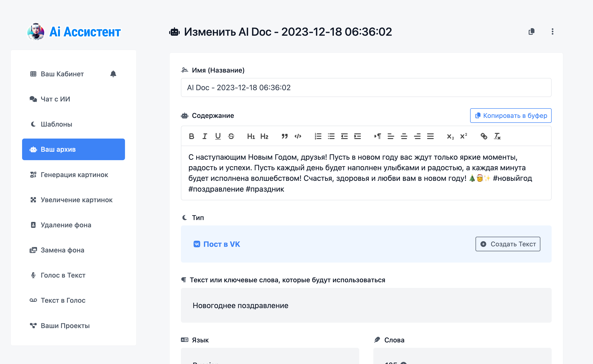The height and width of the screenshot is (364, 593).
Task: Go to Генерация картинок section
Action: (74, 174)
